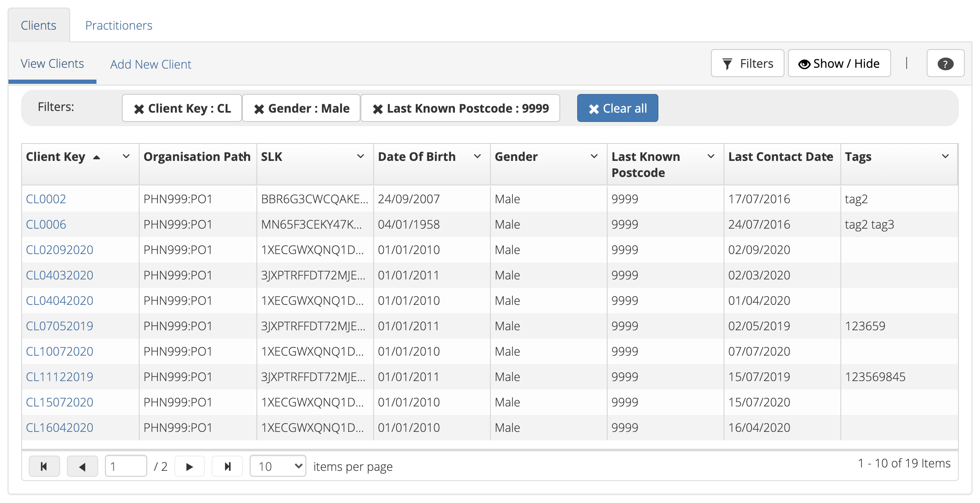Select the 1 - 10 of 19 Items text

point(904,463)
